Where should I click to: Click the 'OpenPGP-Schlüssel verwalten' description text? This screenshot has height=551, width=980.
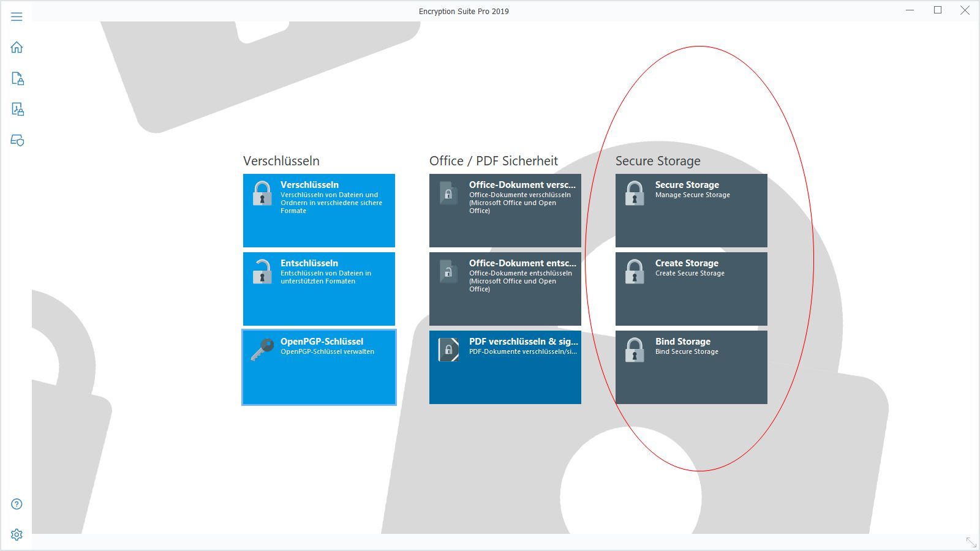(x=327, y=351)
